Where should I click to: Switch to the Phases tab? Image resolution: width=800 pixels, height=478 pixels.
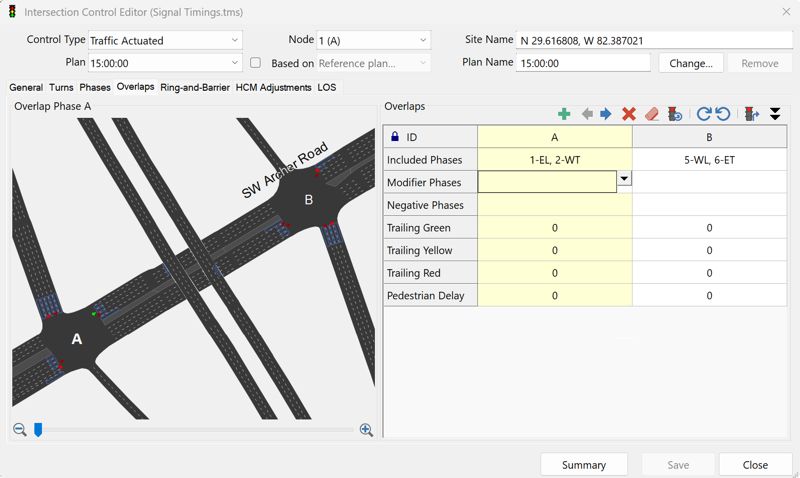pyautogui.click(x=95, y=87)
